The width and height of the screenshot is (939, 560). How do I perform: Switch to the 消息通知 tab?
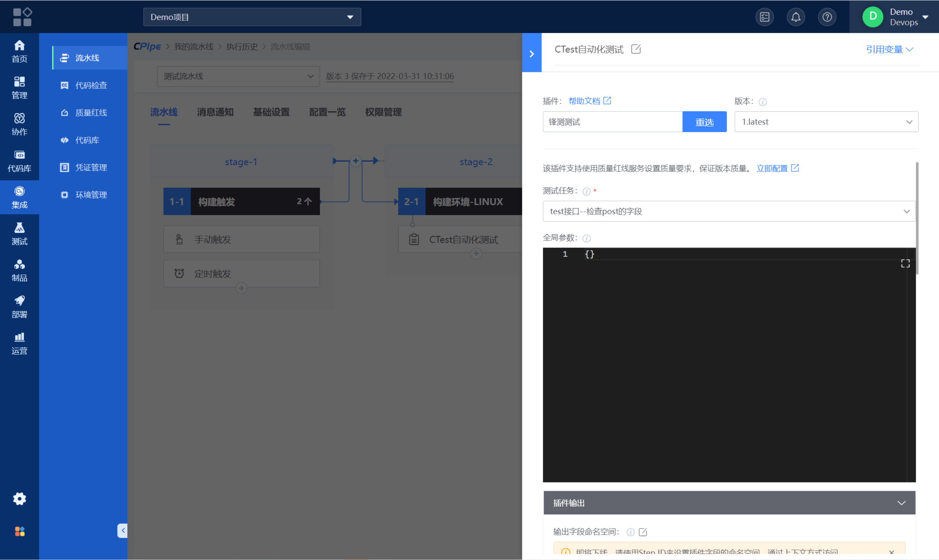pos(215,112)
